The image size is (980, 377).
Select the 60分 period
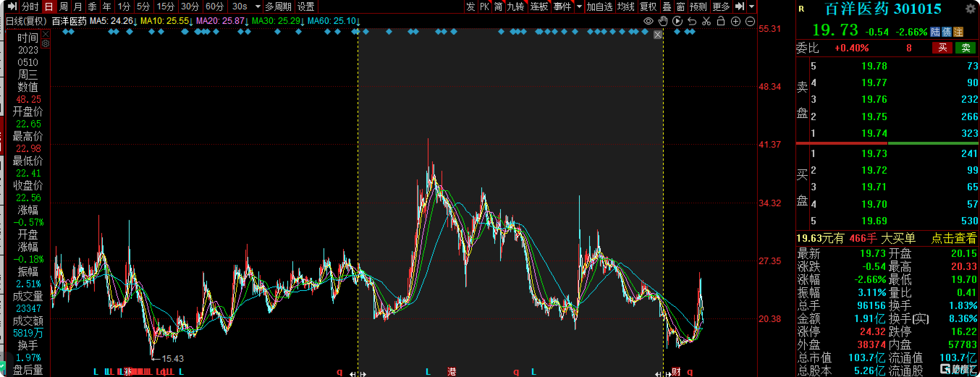(x=215, y=6)
